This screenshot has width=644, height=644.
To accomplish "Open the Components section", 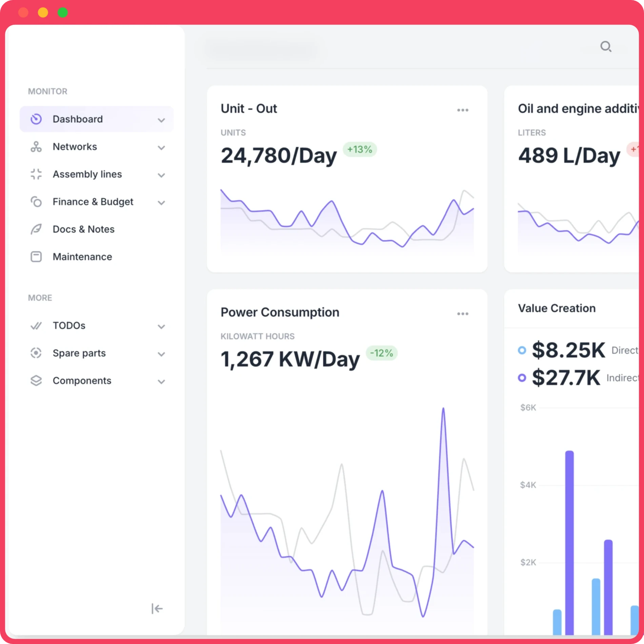I will pyautogui.click(x=97, y=381).
